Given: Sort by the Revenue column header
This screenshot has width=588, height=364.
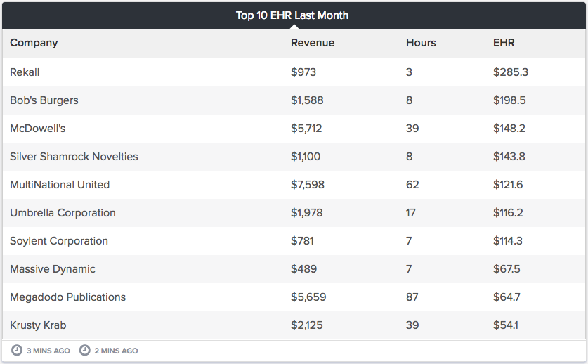Looking at the screenshot, I should click(313, 43).
